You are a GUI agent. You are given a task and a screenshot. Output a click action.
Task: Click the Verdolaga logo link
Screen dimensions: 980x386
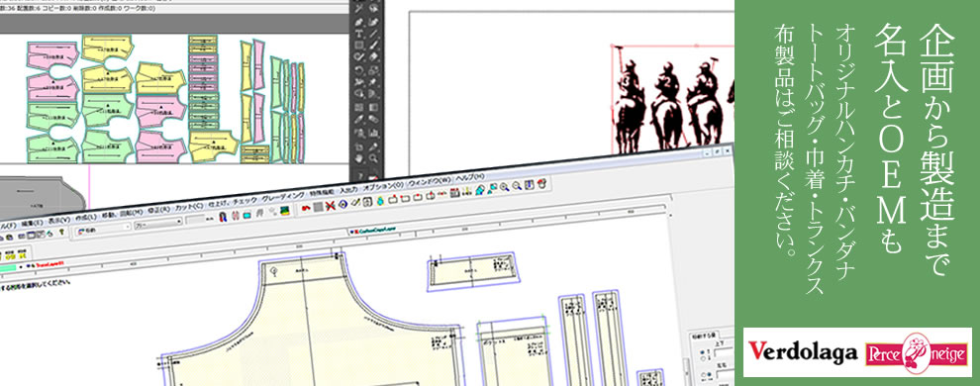click(x=803, y=353)
